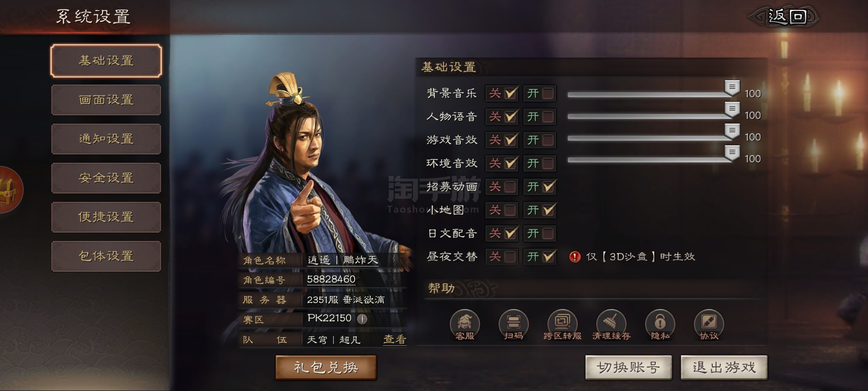Click the 人物语音 volume slider handle
This screenshot has width=868, height=391.
(x=732, y=110)
